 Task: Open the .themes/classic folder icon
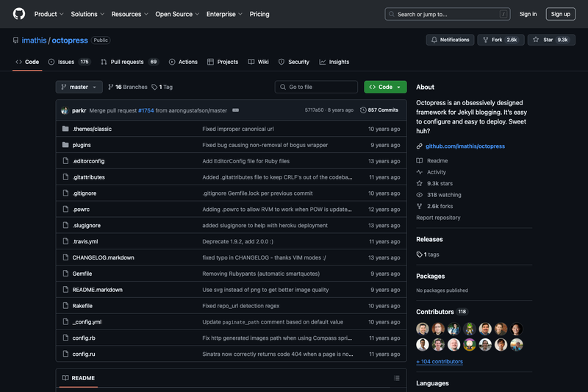65,129
